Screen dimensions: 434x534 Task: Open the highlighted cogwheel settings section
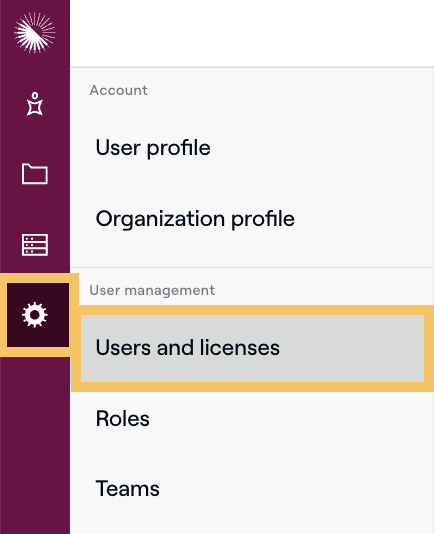click(35, 315)
